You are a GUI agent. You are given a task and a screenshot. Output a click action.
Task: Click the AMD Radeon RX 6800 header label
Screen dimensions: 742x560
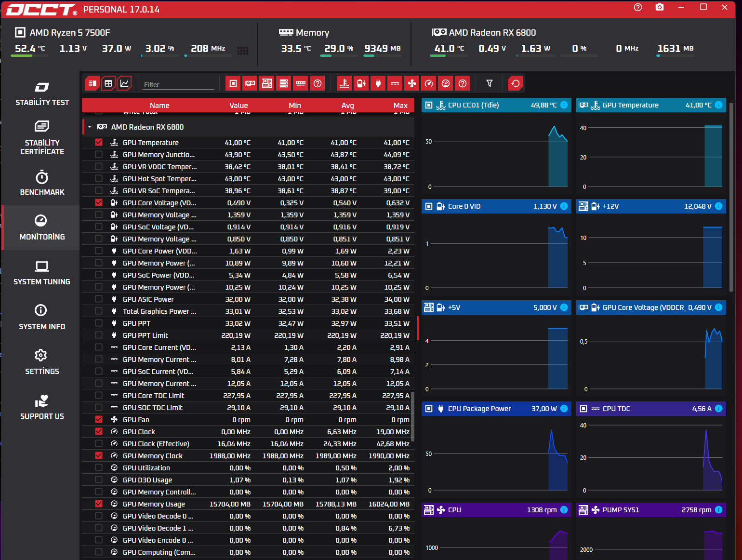click(492, 32)
